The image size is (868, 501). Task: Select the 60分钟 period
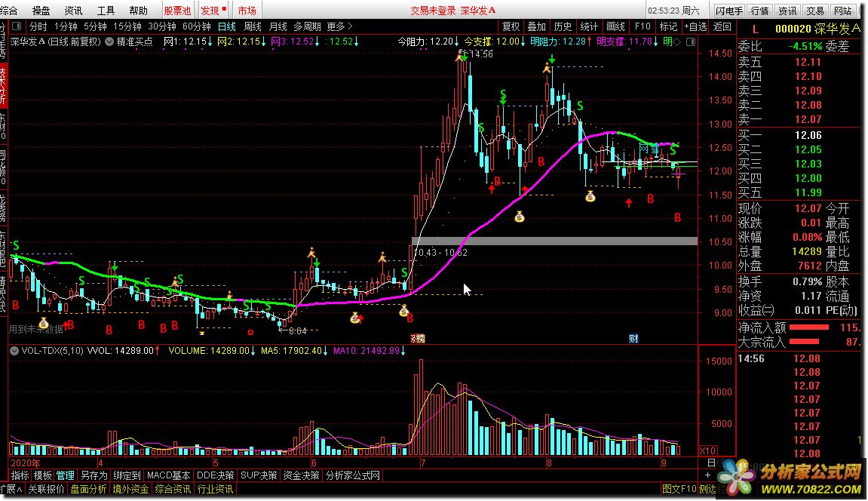click(197, 26)
